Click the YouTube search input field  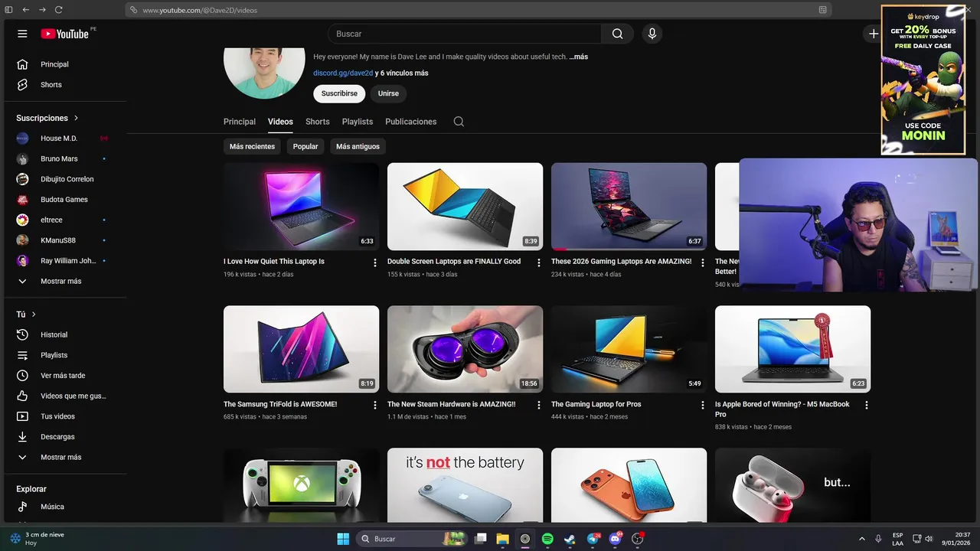(x=465, y=34)
